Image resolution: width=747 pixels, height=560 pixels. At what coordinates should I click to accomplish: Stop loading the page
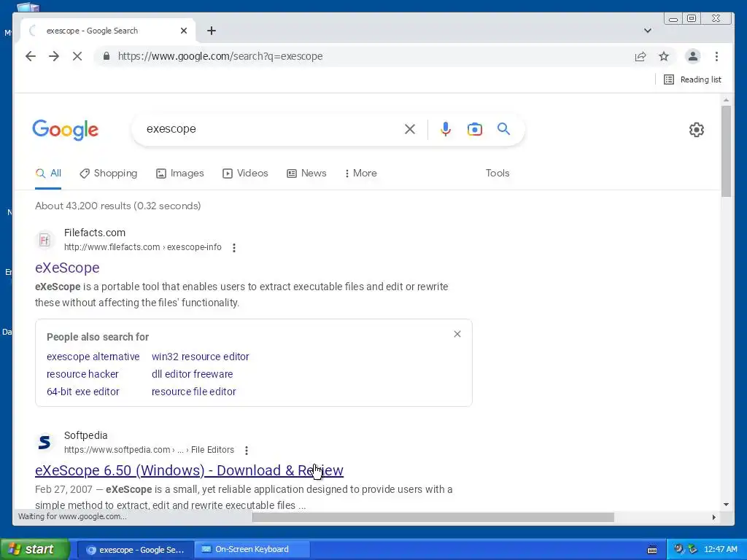(x=77, y=56)
